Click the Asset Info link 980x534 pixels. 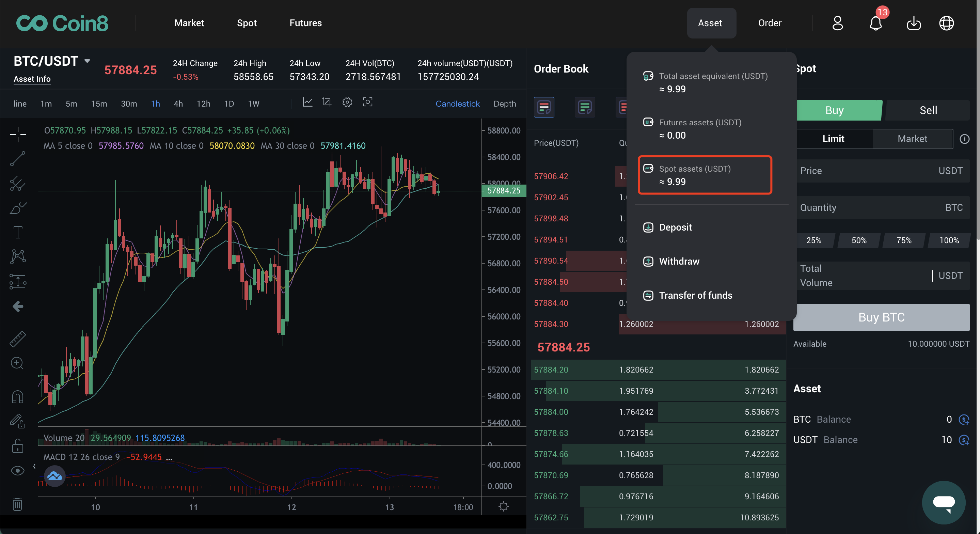[x=32, y=79]
